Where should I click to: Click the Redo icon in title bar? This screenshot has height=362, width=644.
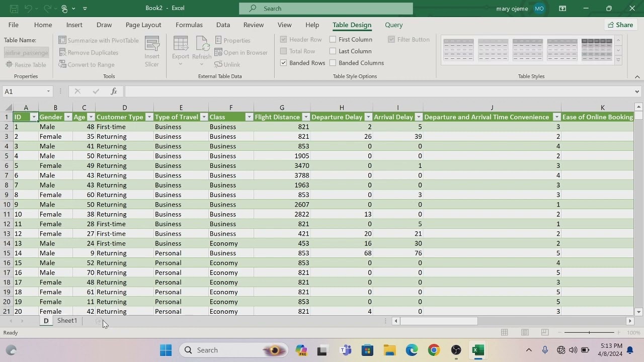pos(48,9)
